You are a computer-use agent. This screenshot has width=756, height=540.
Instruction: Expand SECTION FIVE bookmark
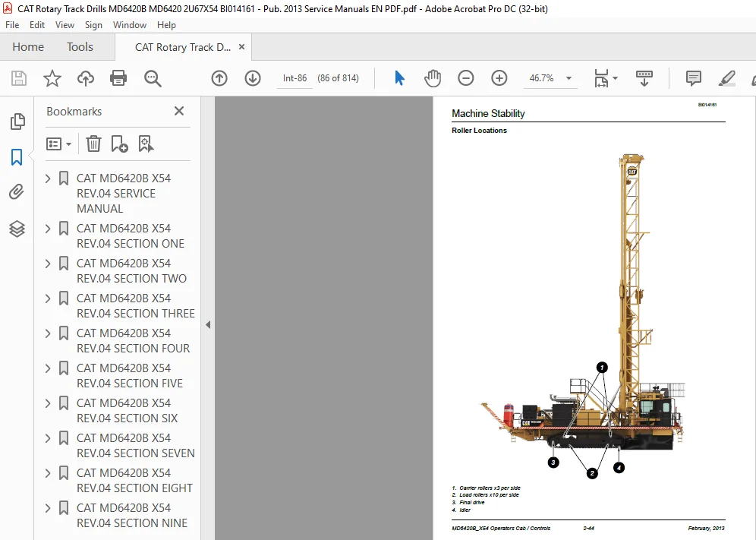[48, 368]
